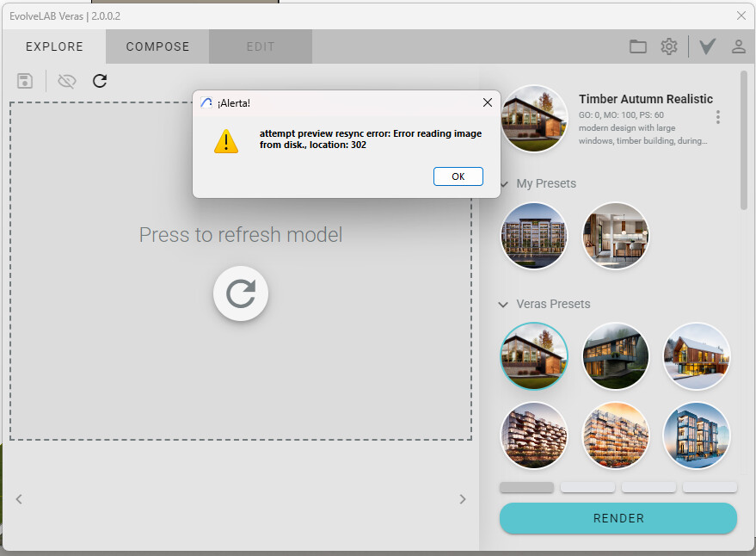Viewport: 756px width, 556px height.
Task: Select the highlighted timber autumn Veras preset
Action: [534, 356]
